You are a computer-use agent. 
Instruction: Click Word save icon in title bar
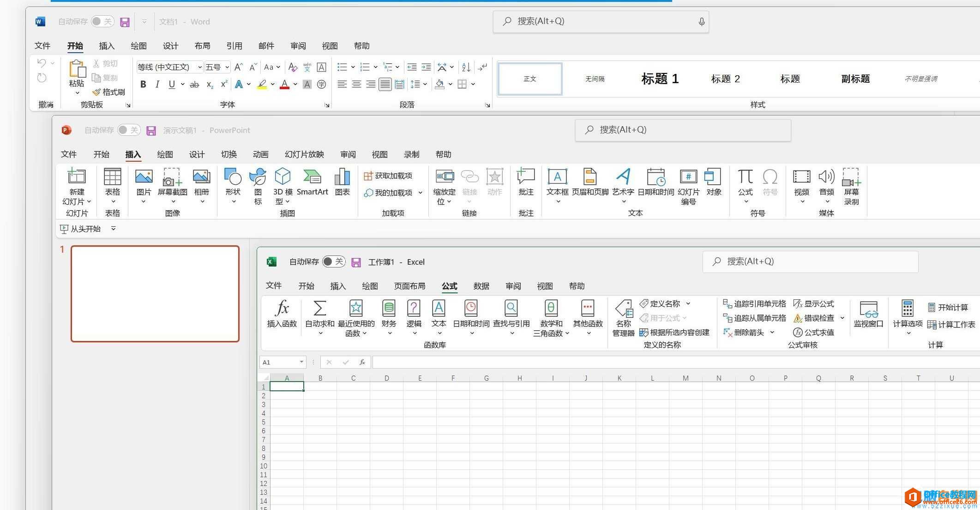click(125, 22)
